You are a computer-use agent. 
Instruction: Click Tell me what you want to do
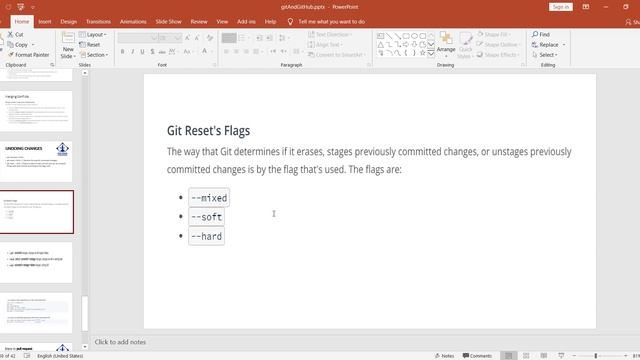(x=331, y=22)
